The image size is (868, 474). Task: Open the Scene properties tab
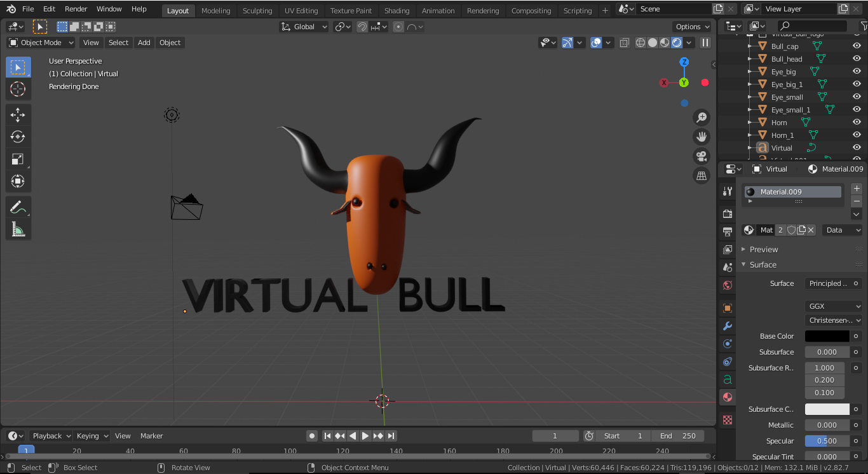point(728,267)
